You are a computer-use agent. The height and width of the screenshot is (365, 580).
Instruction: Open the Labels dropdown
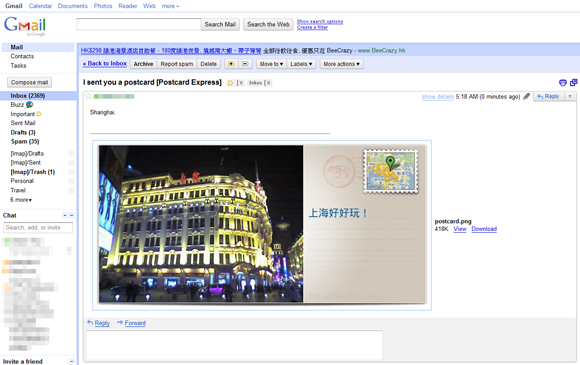[301, 64]
